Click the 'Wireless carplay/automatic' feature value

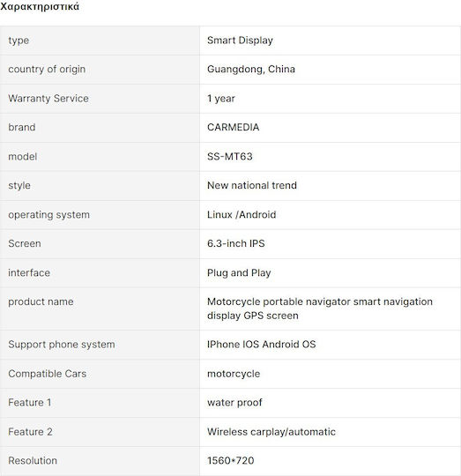271,432
